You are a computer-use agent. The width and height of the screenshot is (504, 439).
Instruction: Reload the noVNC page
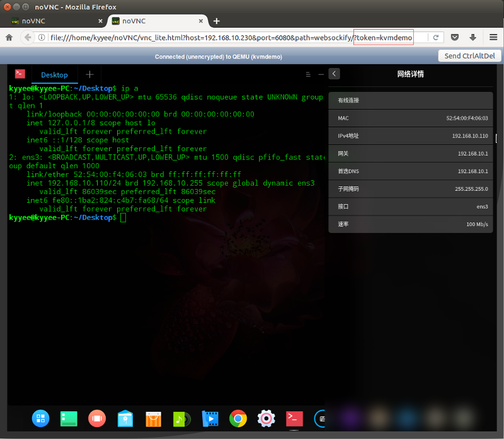pyautogui.click(x=435, y=37)
